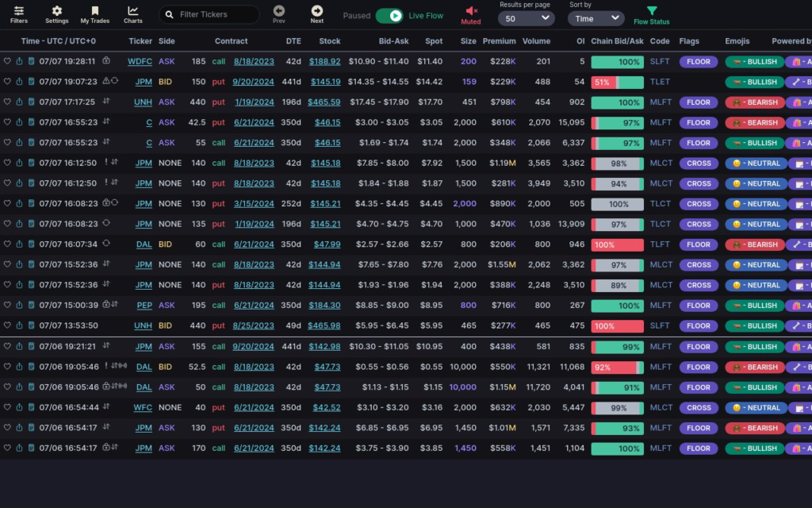The image size is (812, 508).
Task: Click the 51% chain bid/ask bar
Action: pyautogui.click(x=617, y=83)
